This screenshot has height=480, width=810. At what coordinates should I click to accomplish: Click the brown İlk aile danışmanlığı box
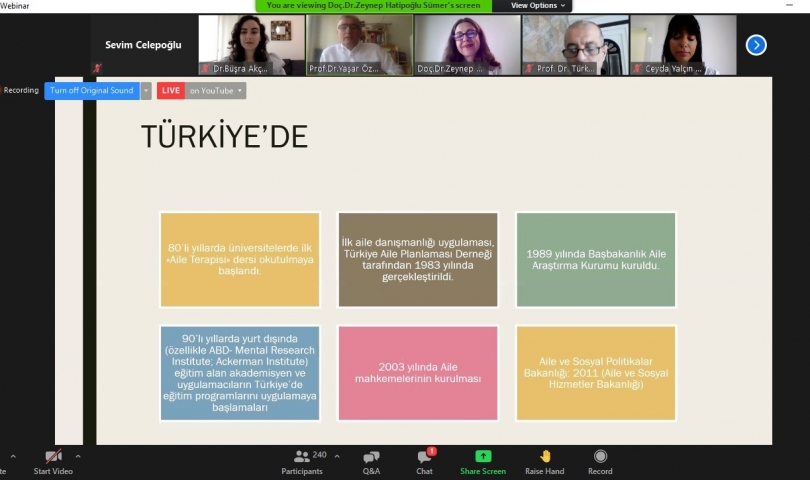point(418,259)
